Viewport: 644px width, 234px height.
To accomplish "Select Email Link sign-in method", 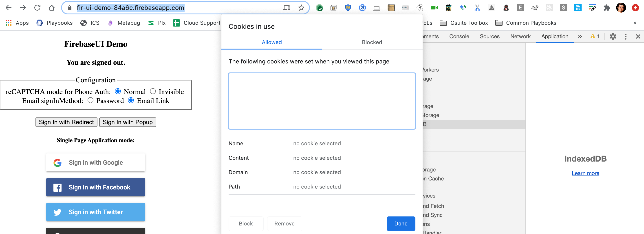I will [131, 100].
